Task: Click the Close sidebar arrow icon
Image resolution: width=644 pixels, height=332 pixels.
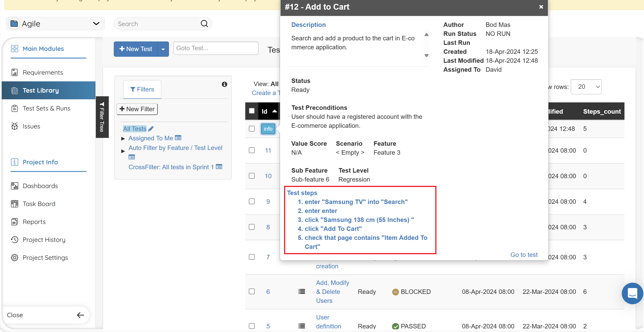Action: tap(80, 315)
